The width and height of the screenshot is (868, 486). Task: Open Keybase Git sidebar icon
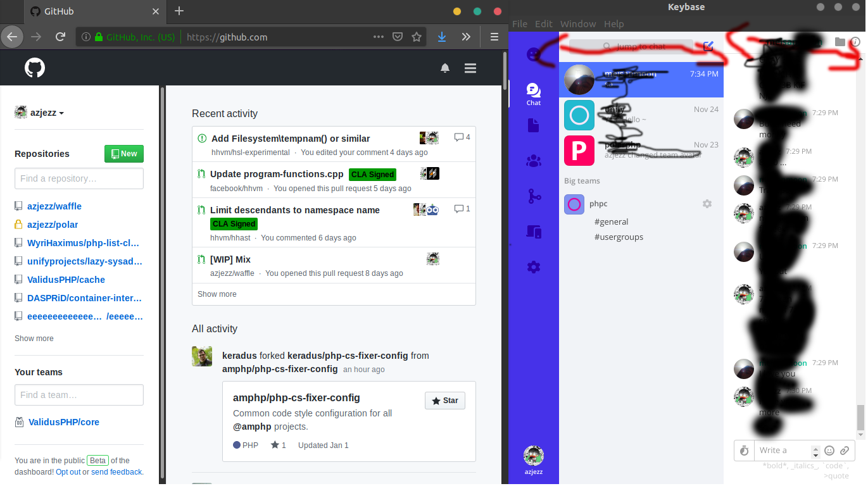click(x=534, y=196)
